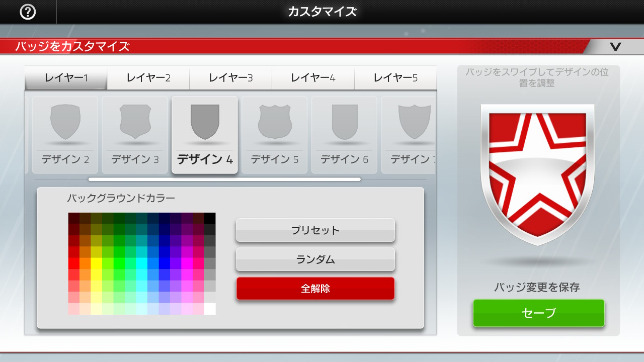This screenshot has width=644, height=362.
Task: Pick the デザイン 6 shield shape
Action: pos(344,135)
